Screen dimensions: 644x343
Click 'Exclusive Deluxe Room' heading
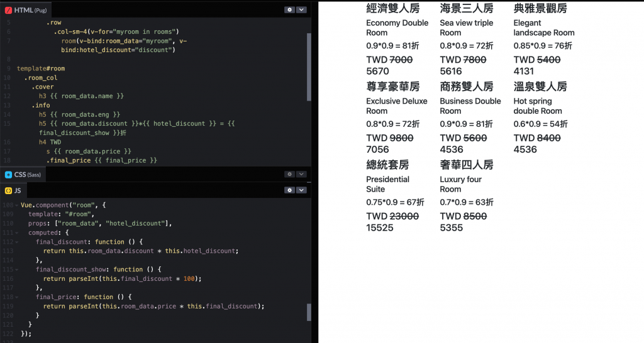397,106
